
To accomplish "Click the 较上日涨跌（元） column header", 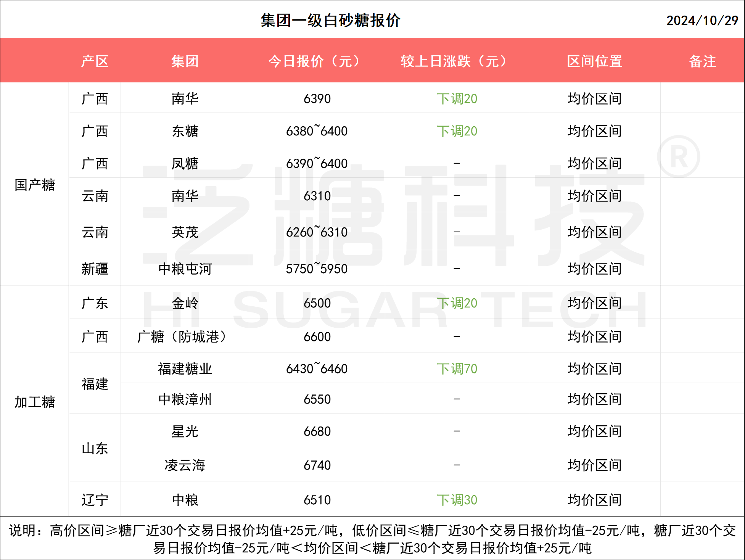I will 457,61.
